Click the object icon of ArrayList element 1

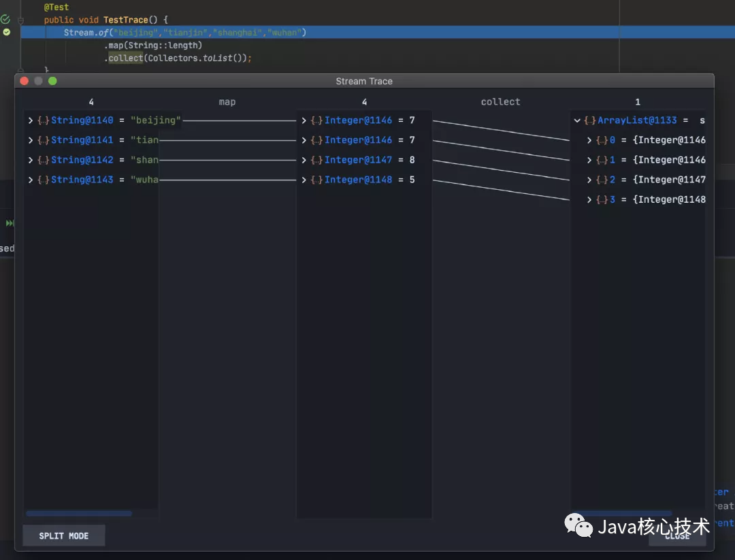(602, 160)
